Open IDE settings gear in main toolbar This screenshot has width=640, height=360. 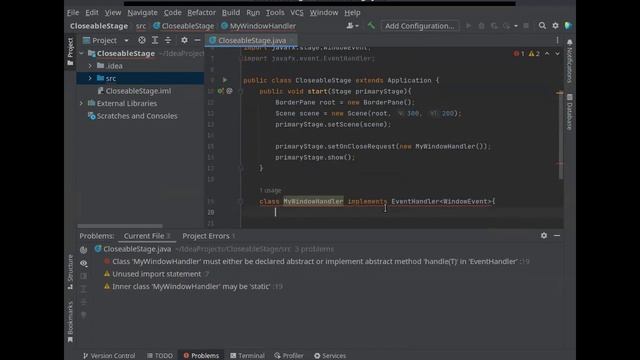pyautogui.click(x=556, y=26)
